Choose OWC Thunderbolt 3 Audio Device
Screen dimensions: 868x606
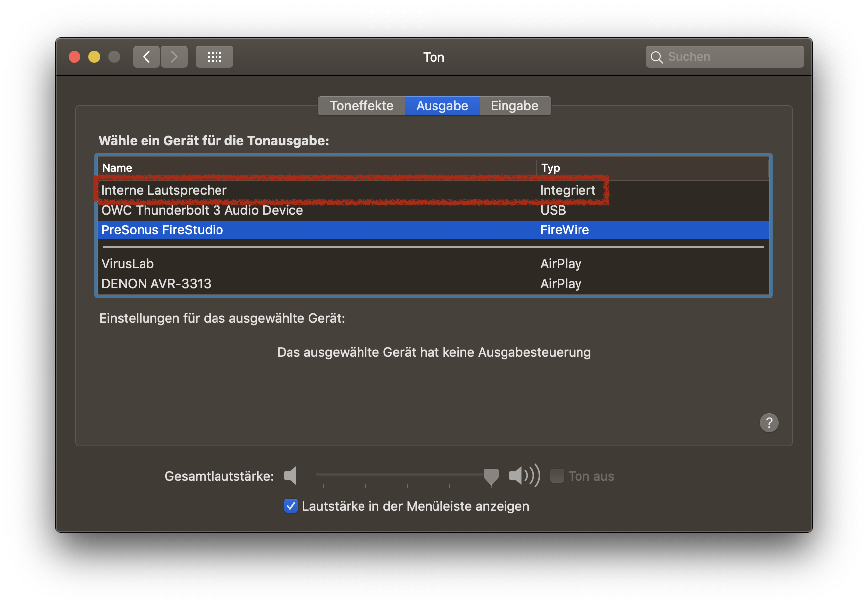[x=202, y=210]
